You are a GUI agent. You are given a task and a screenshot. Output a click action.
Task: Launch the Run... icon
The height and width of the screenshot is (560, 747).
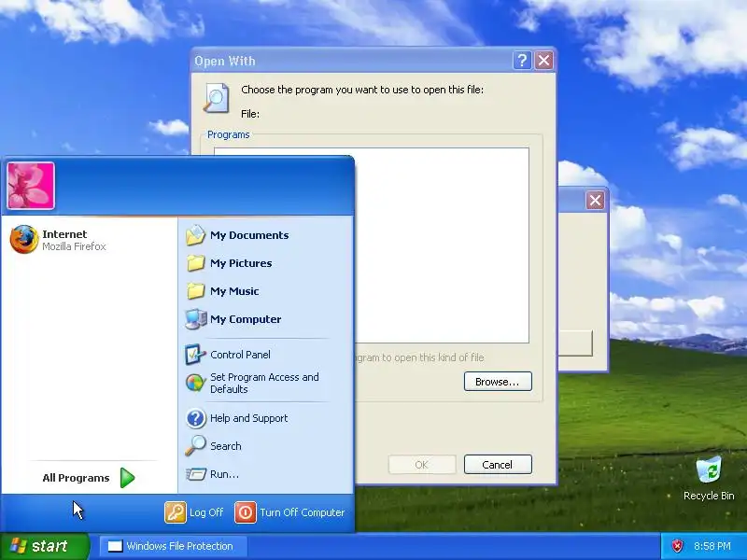pos(195,474)
